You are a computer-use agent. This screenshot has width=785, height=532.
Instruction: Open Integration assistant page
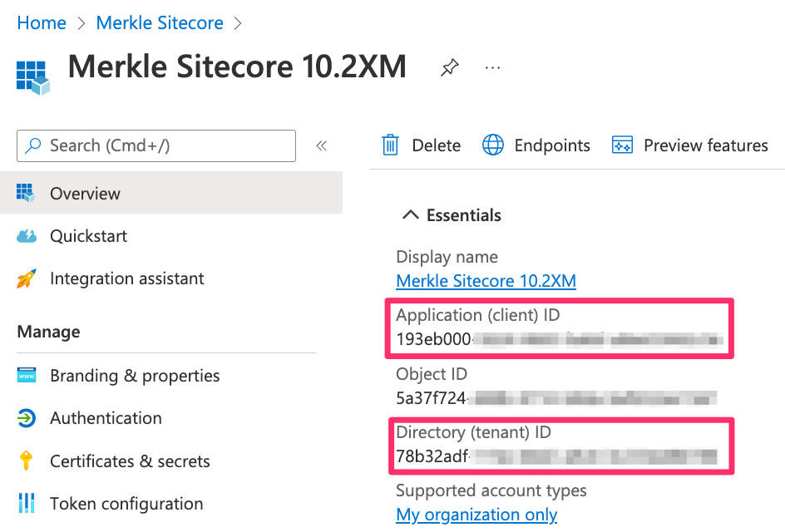coord(127,278)
